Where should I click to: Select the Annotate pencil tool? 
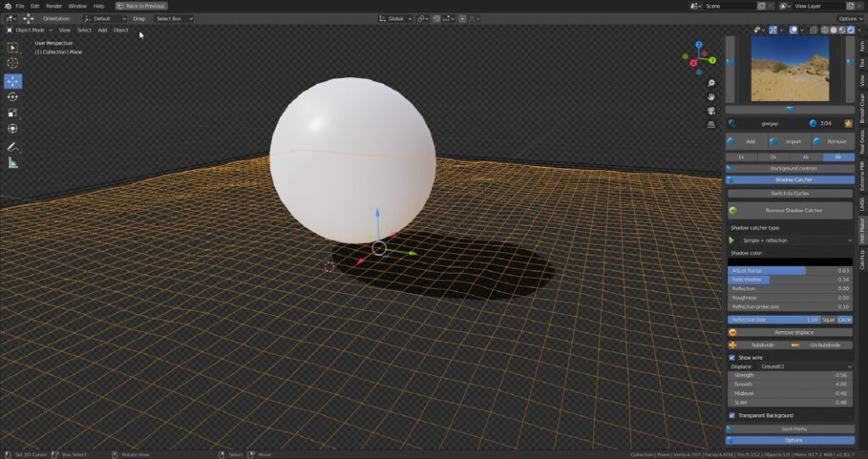(12, 147)
